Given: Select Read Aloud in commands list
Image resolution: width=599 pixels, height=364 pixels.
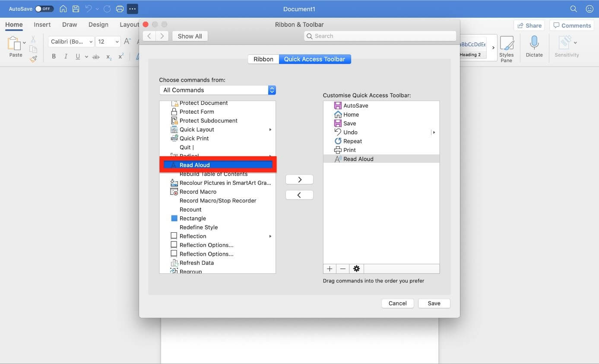Looking at the screenshot, I should click(x=218, y=165).
